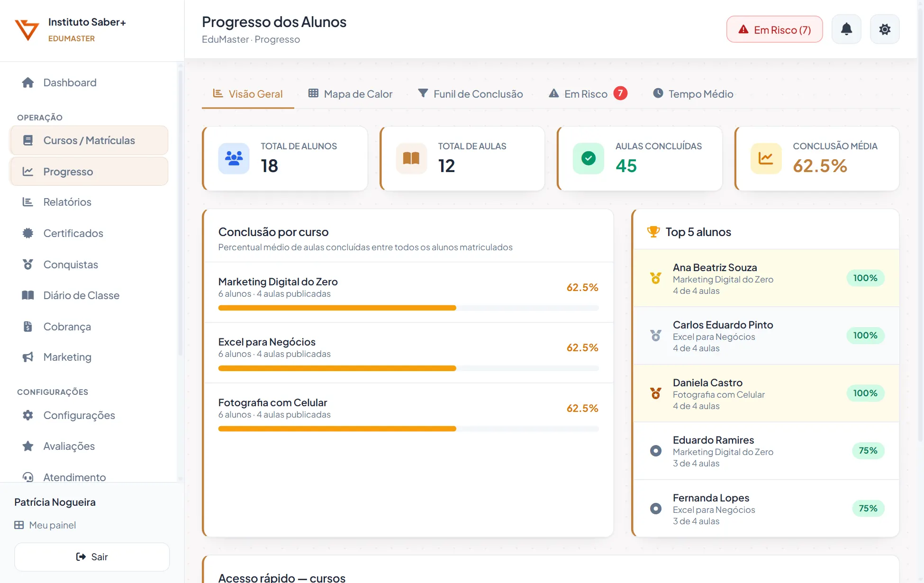Open the Em Risco tab
The image size is (924, 583).
[x=588, y=94]
